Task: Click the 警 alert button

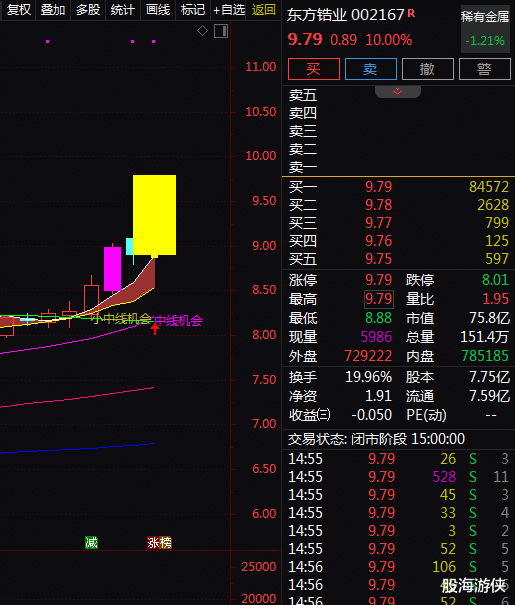Action: [485, 69]
